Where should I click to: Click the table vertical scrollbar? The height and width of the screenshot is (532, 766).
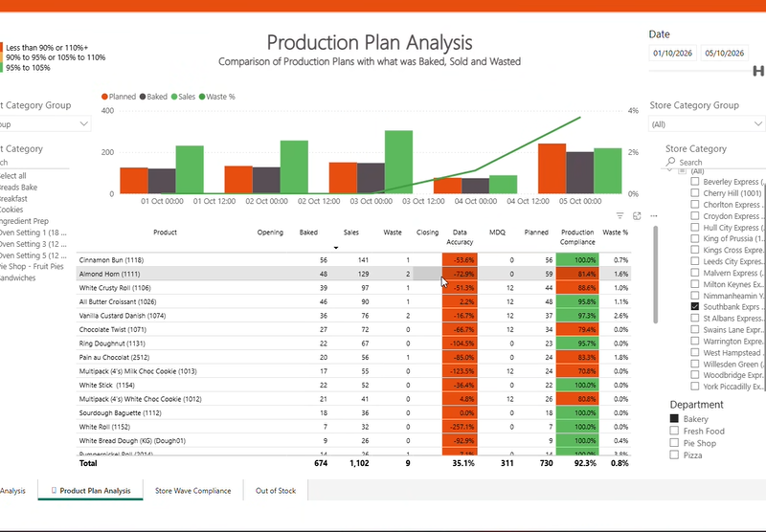coord(655,274)
